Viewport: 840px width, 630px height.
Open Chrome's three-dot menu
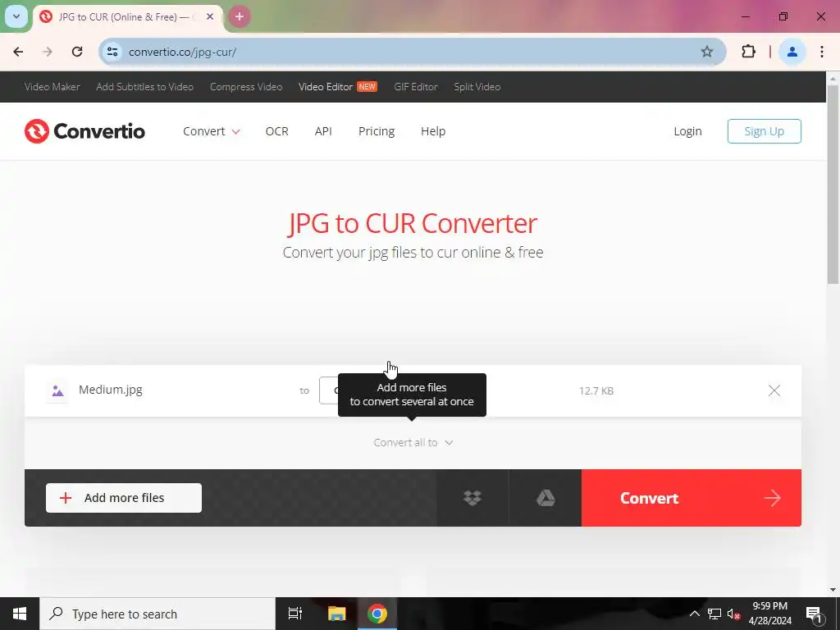tap(822, 52)
